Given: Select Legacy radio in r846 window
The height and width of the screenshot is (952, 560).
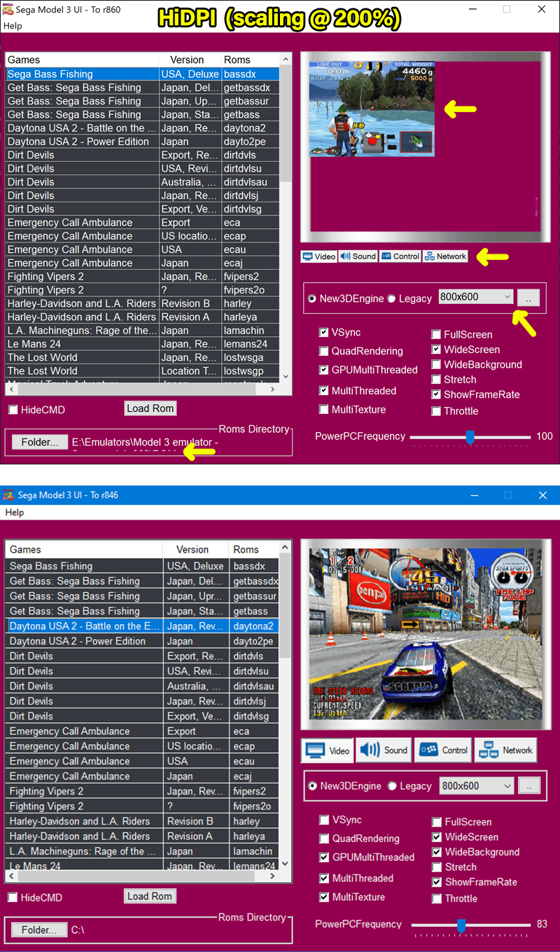Looking at the screenshot, I should tap(392, 786).
